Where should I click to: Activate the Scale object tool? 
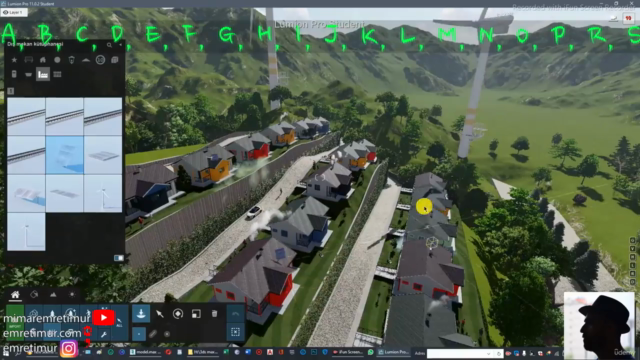[196, 314]
